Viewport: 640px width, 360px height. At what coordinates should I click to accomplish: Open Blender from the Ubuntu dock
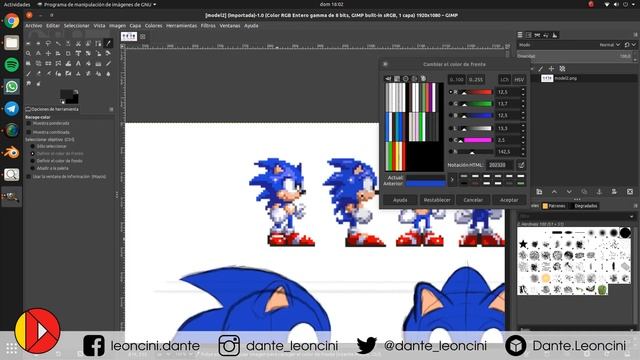[11, 153]
